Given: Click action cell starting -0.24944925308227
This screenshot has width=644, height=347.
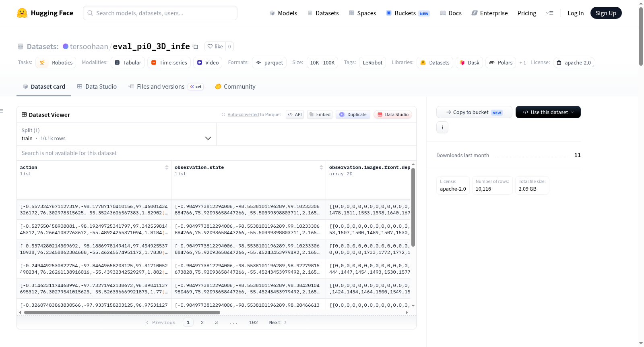Looking at the screenshot, I should 94,269.
